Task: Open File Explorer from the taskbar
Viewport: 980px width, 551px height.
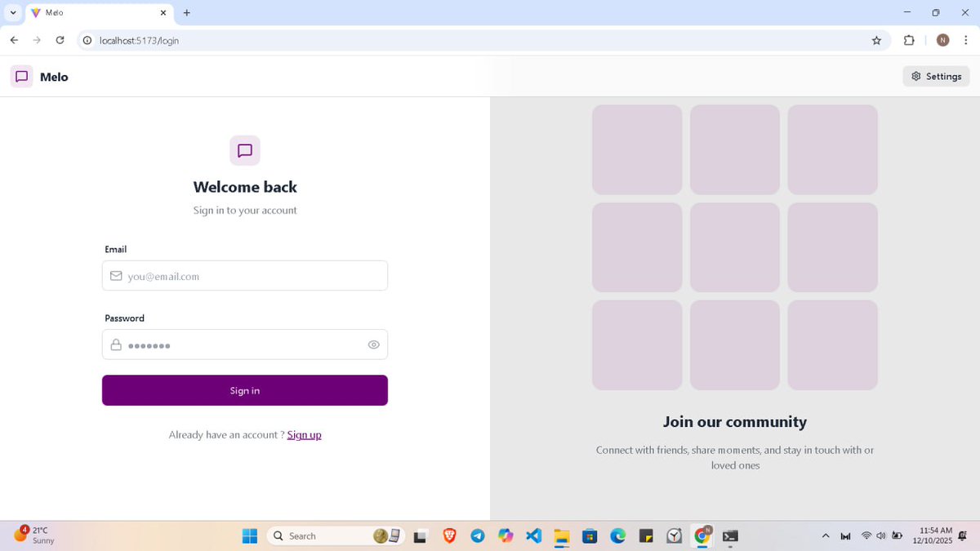Action: 561,535
